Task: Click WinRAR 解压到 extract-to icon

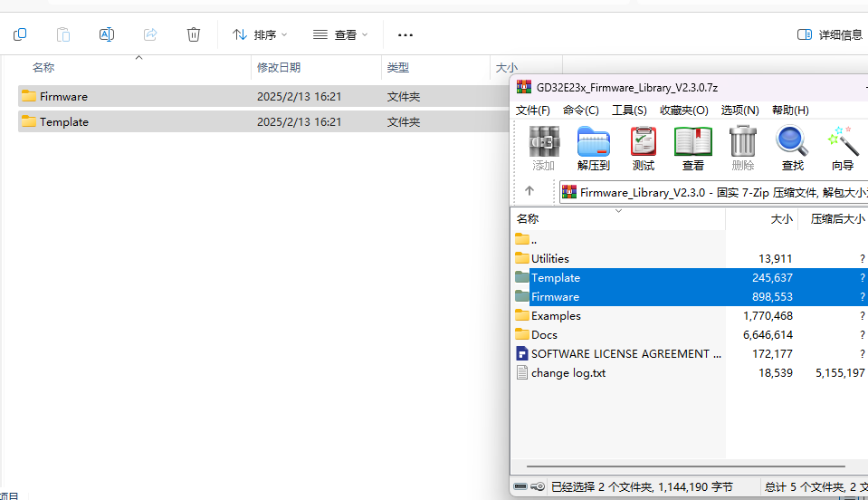Action: click(x=594, y=148)
